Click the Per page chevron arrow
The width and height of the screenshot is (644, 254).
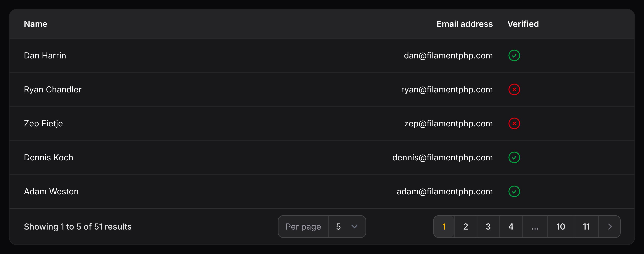tap(354, 227)
